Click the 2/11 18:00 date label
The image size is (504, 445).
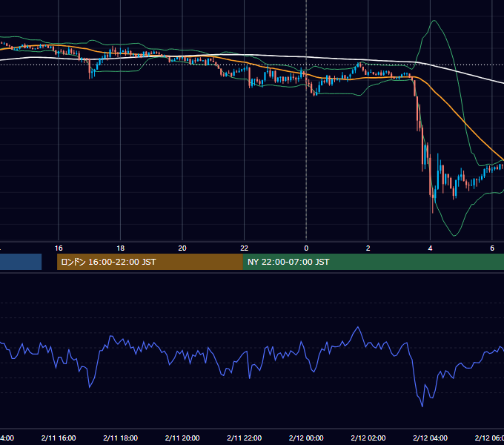[x=121, y=438]
